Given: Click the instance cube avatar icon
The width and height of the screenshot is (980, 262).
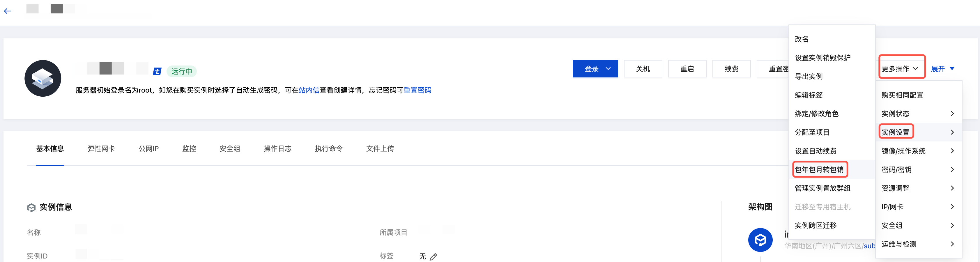Looking at the screenshot, I should 43,78.
